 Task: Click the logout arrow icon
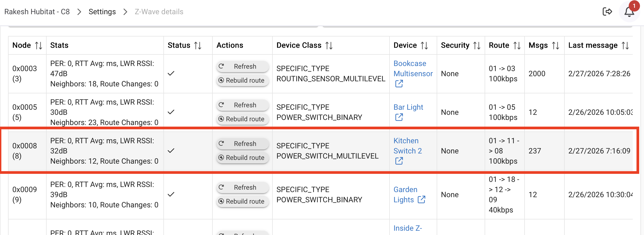point(607,12)
